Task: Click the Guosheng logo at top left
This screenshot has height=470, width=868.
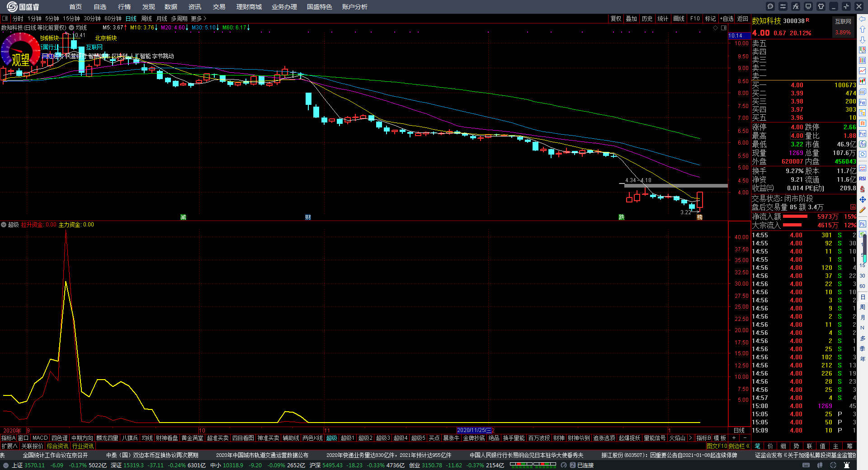Action: 23,6
